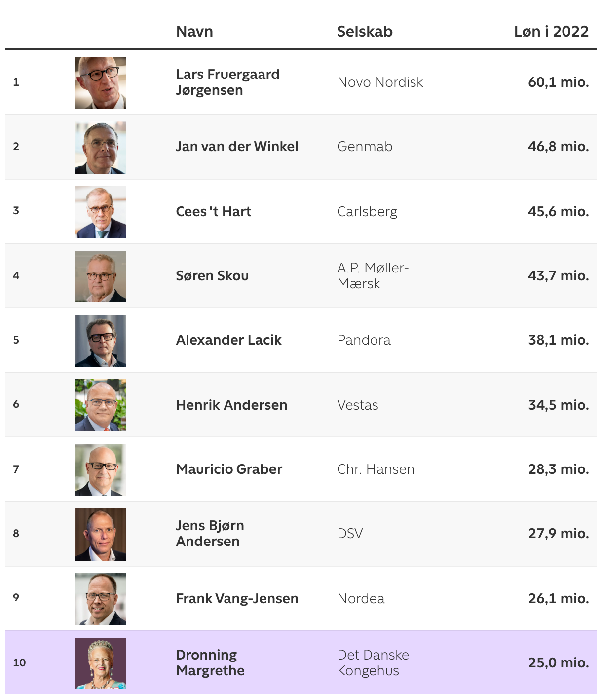The image size is (602, 700).
Task: Select Jan van der Winkel's thumbnail
Action: (x=101, y=148)
